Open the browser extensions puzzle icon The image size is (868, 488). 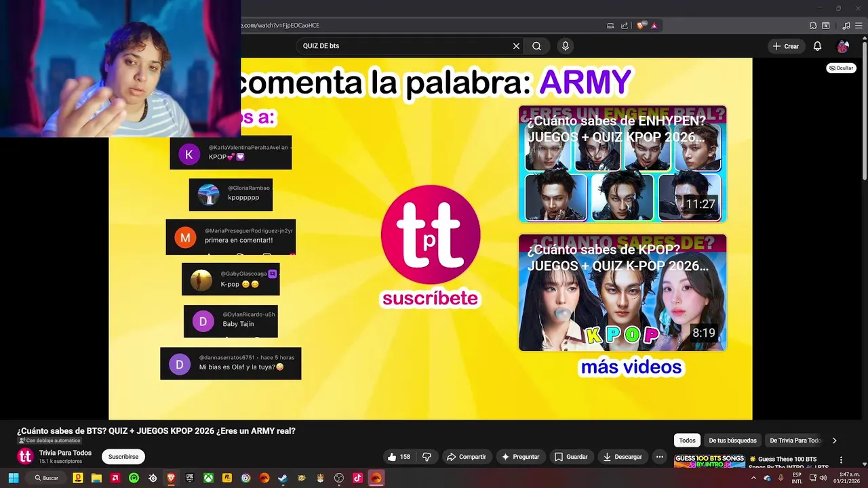[x=813, y=26]
